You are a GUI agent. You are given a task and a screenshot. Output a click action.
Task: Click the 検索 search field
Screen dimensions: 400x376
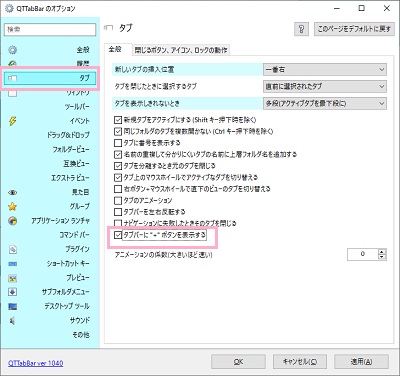50,29
